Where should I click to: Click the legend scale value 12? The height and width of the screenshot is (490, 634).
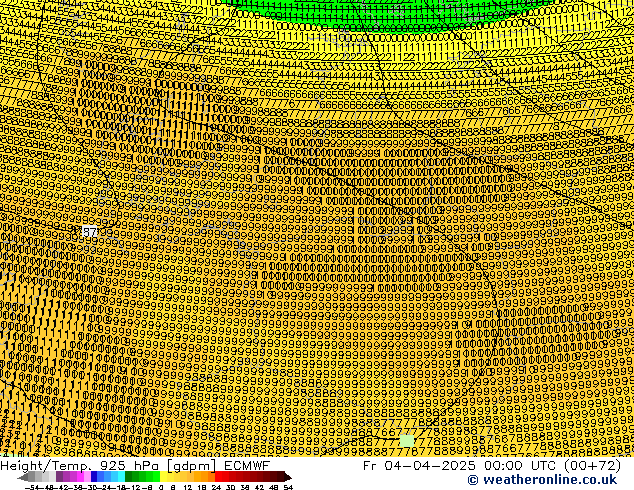[187, 488]
